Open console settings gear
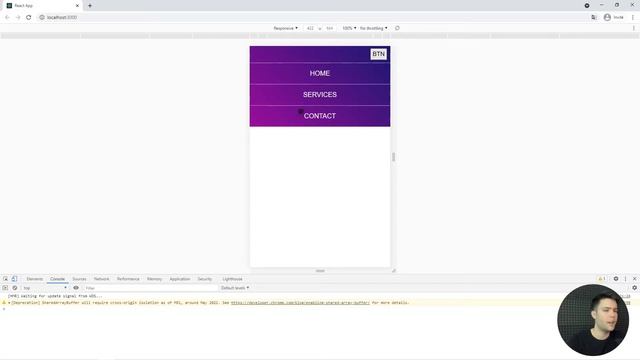Viewport: 640px width, 360px height. click(x=634, y=288)
